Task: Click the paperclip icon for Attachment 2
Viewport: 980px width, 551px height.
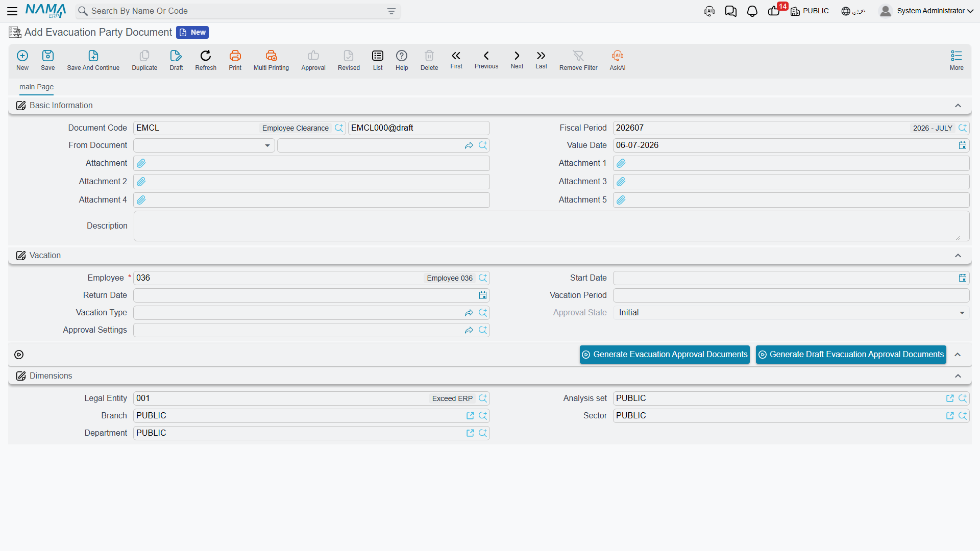Action: [x=141, y=182]
